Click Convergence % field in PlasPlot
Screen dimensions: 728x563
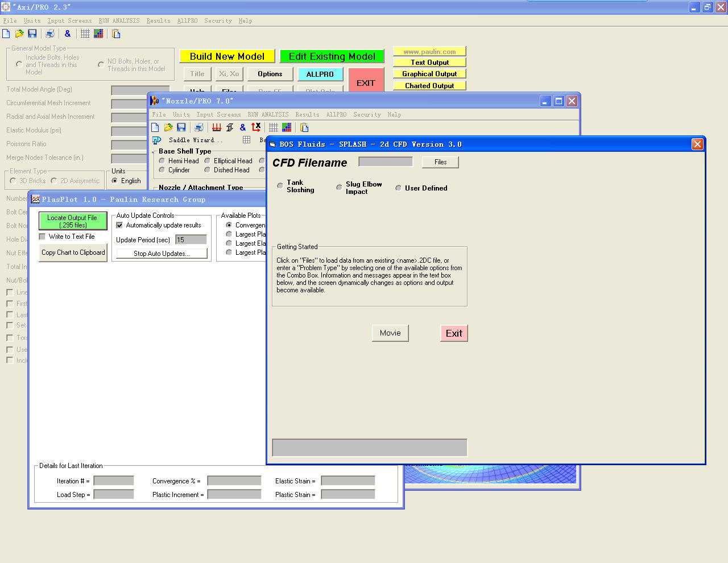[234, 481]
